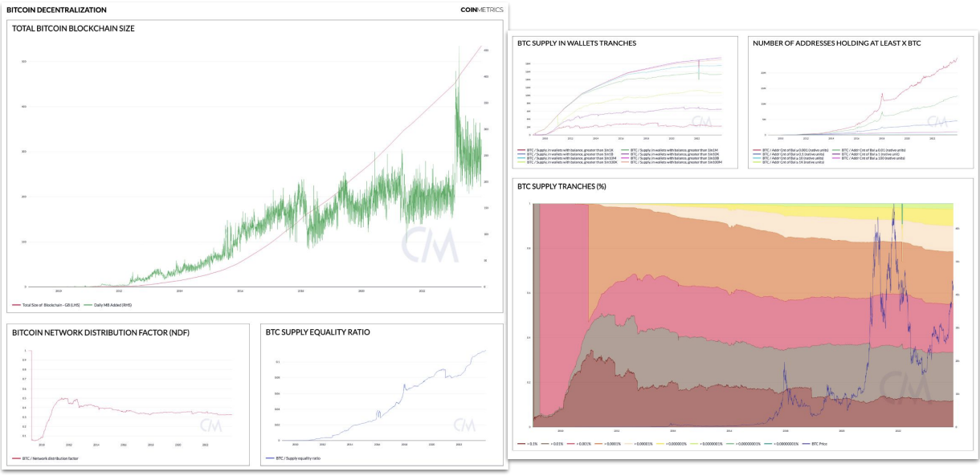Click the Coin Metrics logo in header
The image size is (980, 476).
[x=482, y=10]
